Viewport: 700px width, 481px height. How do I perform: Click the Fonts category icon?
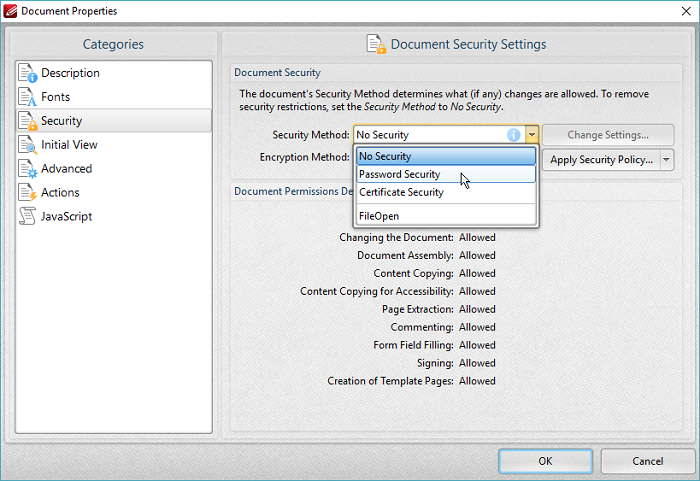click(x=28, y=97)
